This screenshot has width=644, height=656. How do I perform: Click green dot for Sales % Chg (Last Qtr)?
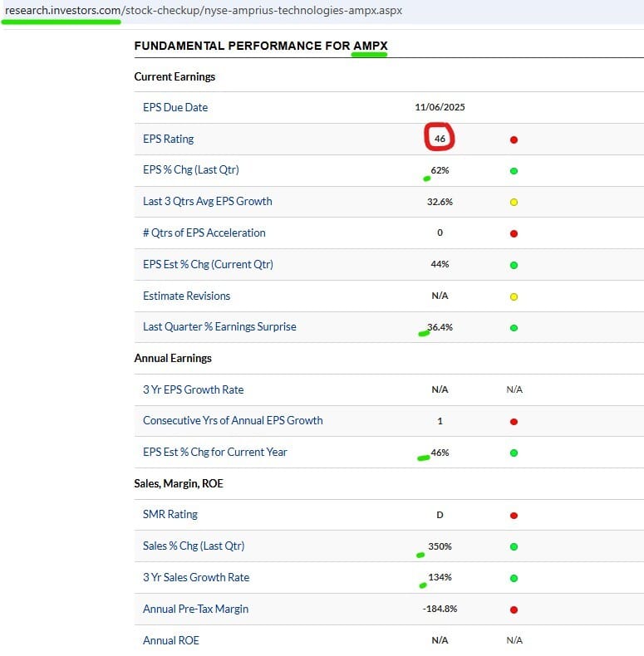tap(514, 547)
